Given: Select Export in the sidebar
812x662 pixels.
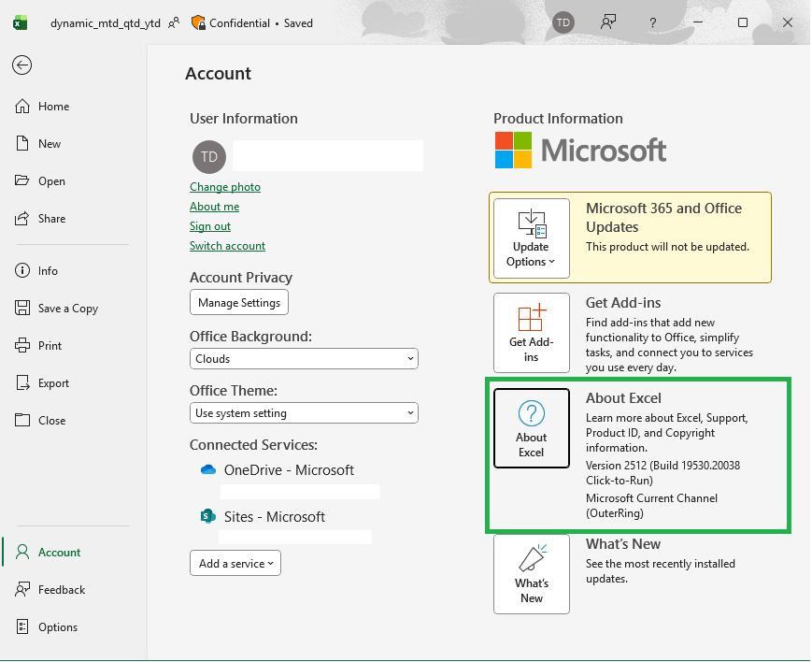Looking at the screenshot, I should tap(42, 382).
